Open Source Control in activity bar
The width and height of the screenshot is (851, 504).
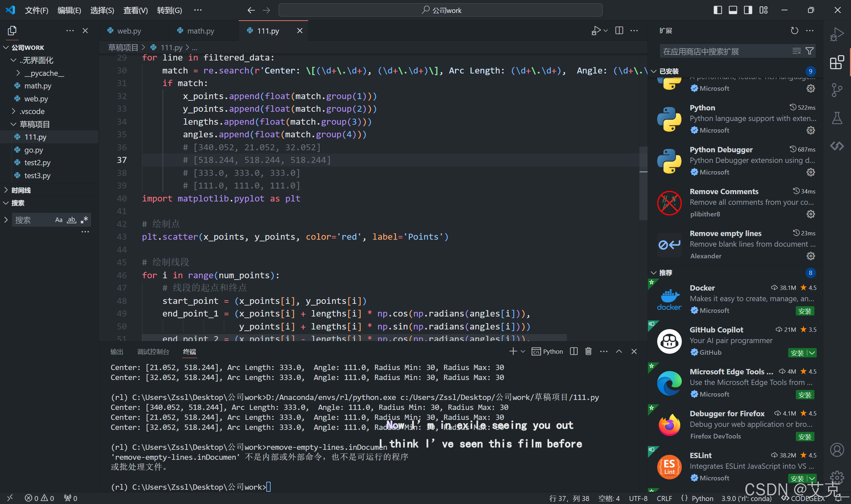pyautogui.click(x=836, y=90)
